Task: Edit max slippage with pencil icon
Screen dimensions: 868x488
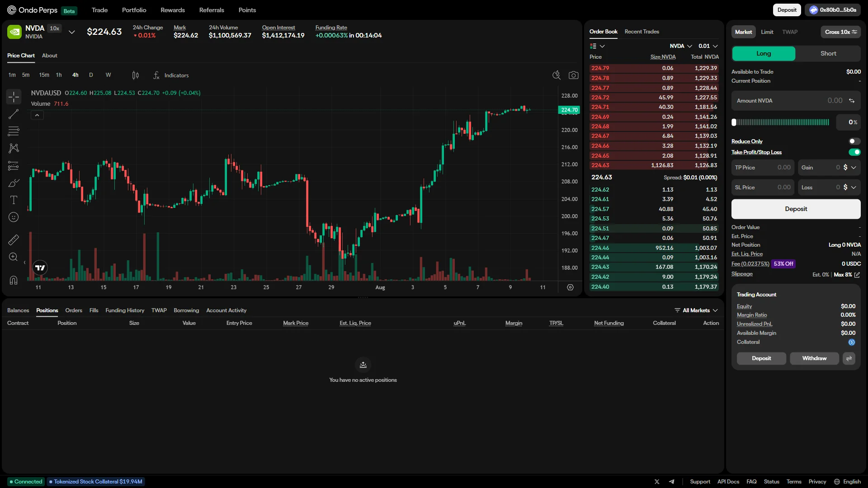Action: pos(857,275)
